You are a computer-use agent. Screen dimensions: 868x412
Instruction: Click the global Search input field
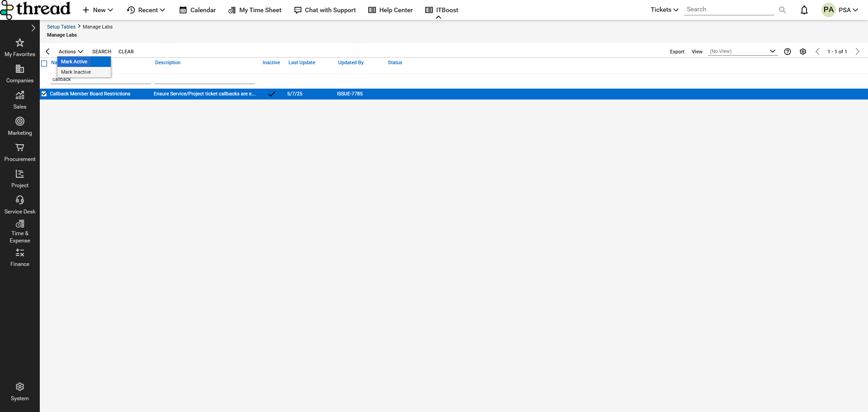(x=729, y=9)
